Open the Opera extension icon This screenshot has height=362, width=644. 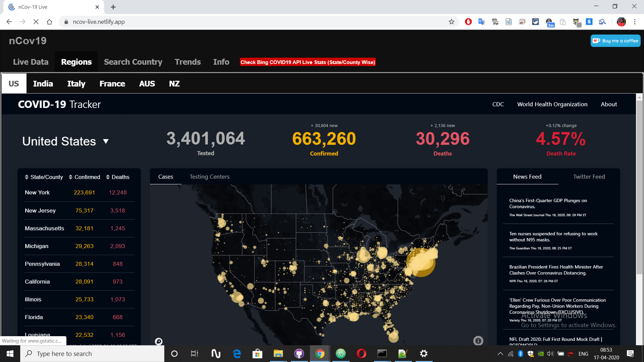[468, 22]
